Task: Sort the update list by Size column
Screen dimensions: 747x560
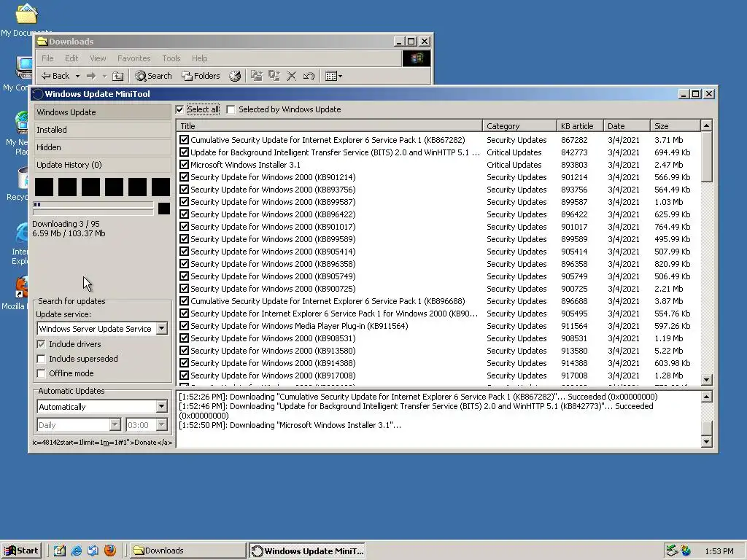Action: tap(676, 126)
